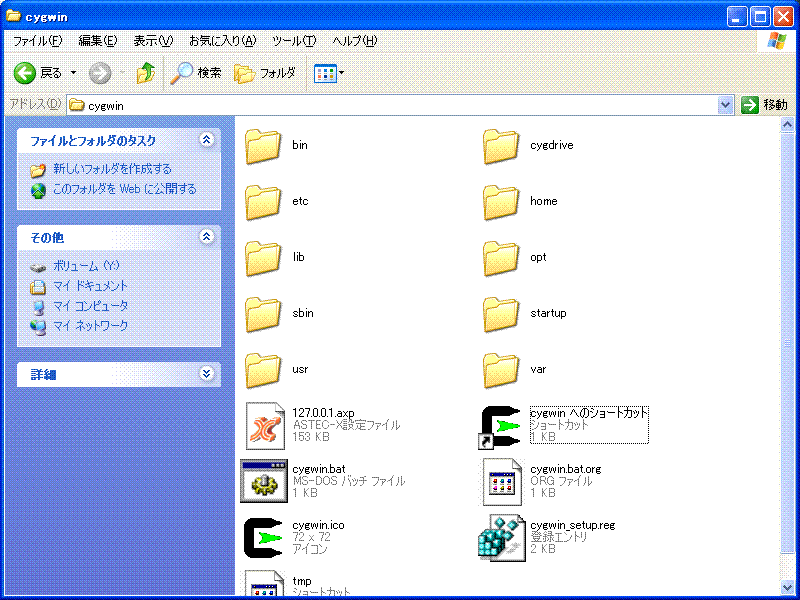Click the cygwin.bat.org file icon
This screenshot has width=800, height=600.
point(502,482)
